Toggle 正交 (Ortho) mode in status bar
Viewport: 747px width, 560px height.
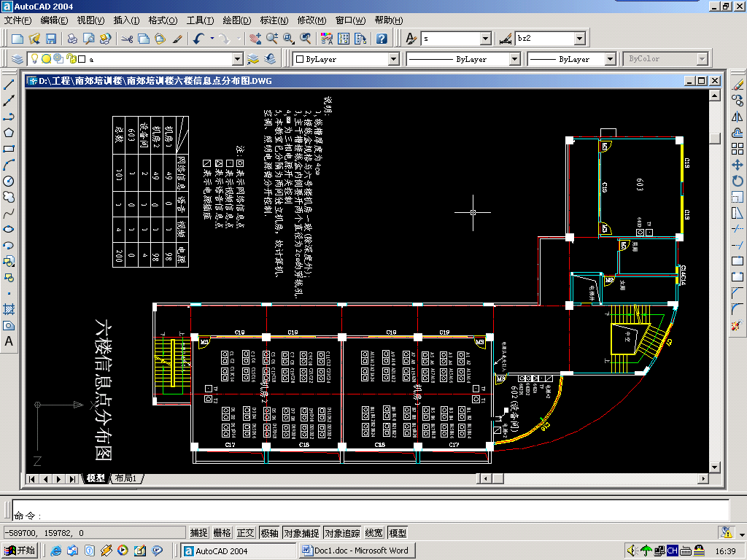[246, 533]
